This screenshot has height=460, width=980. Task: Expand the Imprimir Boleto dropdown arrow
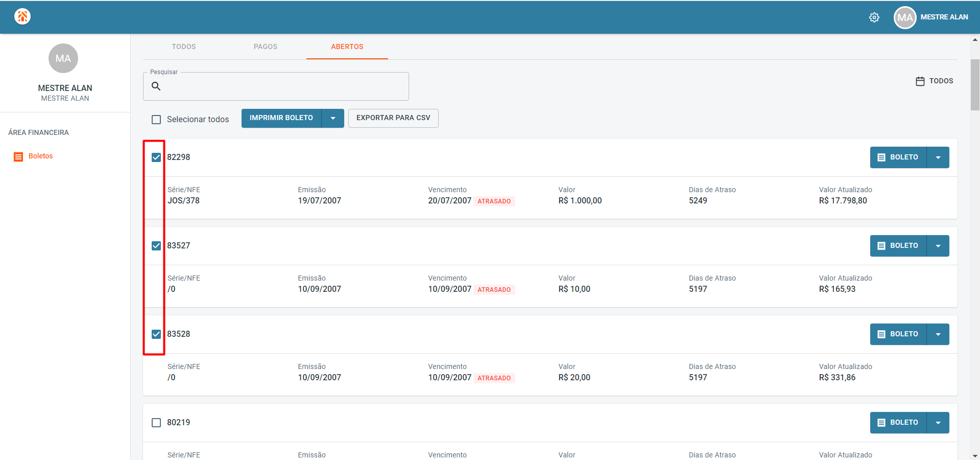click(333, 118)
